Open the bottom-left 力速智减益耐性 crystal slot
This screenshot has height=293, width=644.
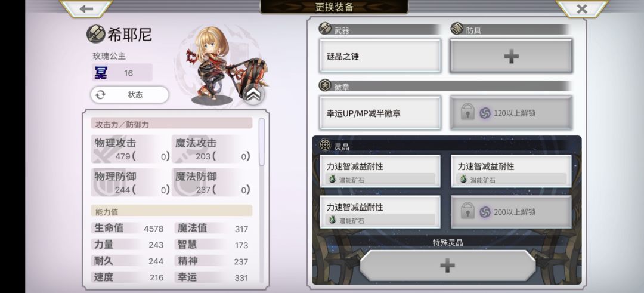pos(380,212)
